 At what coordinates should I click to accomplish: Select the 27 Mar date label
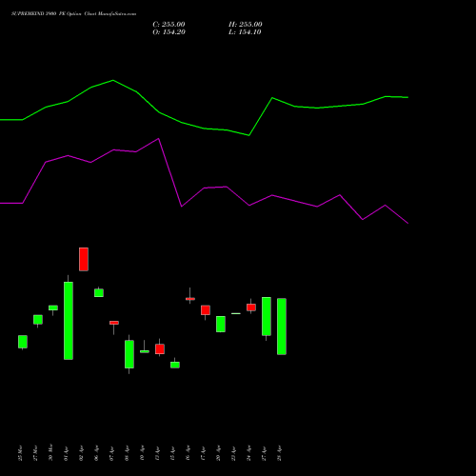[x=36, y=453]
